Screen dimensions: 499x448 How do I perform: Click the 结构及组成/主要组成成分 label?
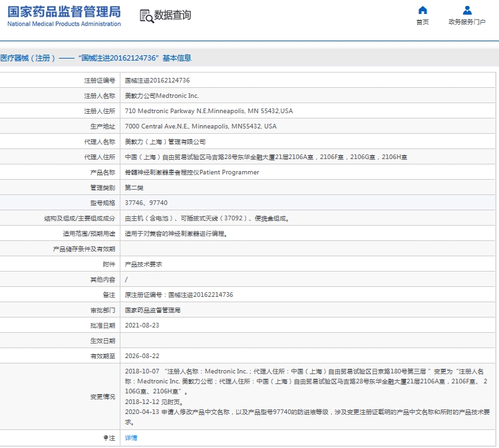pos(80,218)
